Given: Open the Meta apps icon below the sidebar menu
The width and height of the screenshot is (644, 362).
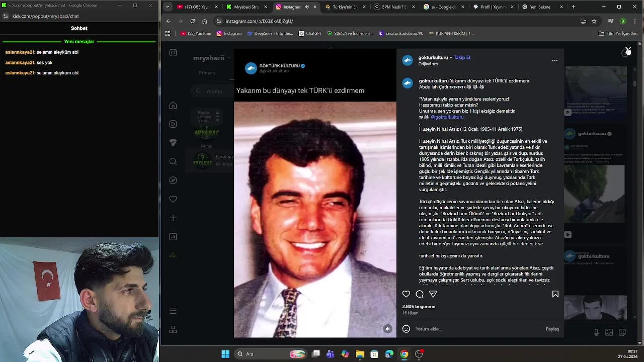Looking at the screenshot, I should pyautogui.click(x=173, y=330).
